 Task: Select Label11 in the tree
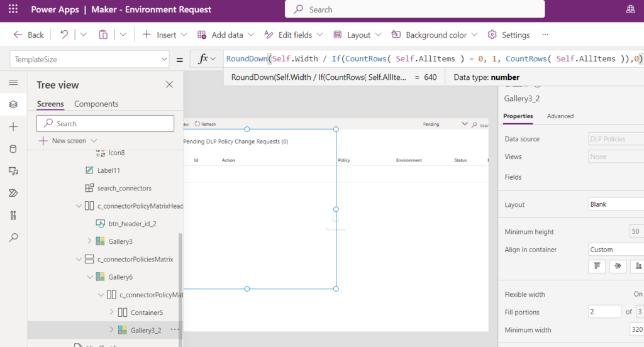tap(108, 170)
